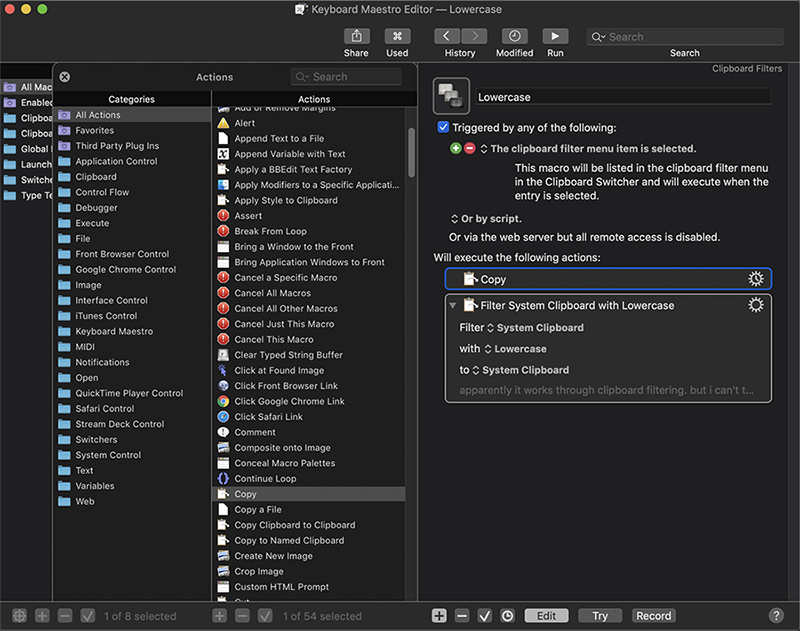Select the Comment action
800x631 pixels.
coord(309,432)
